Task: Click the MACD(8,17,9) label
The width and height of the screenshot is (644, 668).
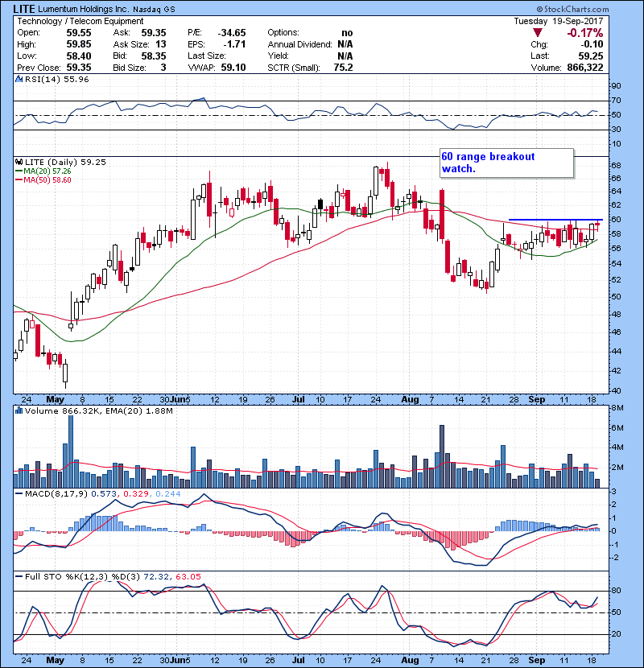Action: (x=56, y=494)
